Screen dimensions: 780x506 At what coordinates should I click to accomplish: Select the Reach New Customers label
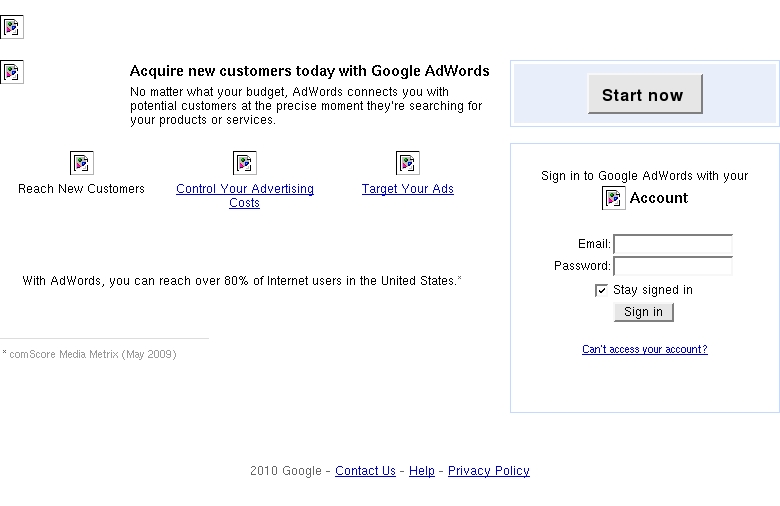pyautogui.click(x=81, y=189)
